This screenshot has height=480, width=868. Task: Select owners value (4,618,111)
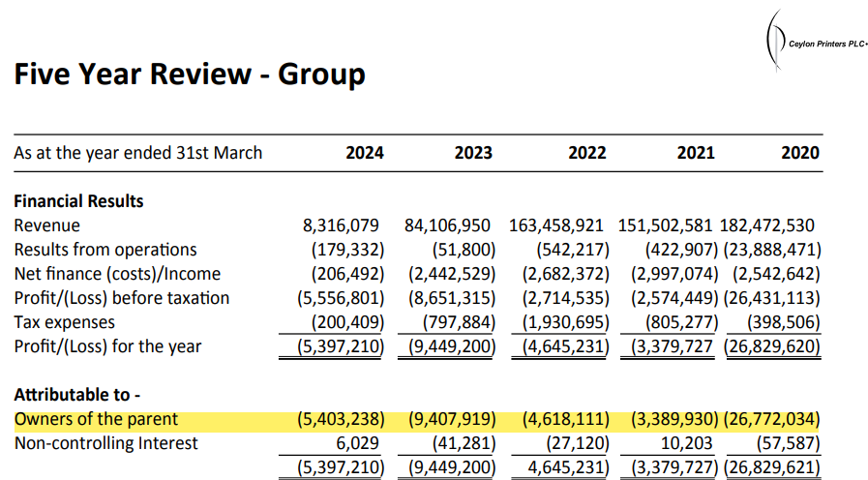(566, 419)
